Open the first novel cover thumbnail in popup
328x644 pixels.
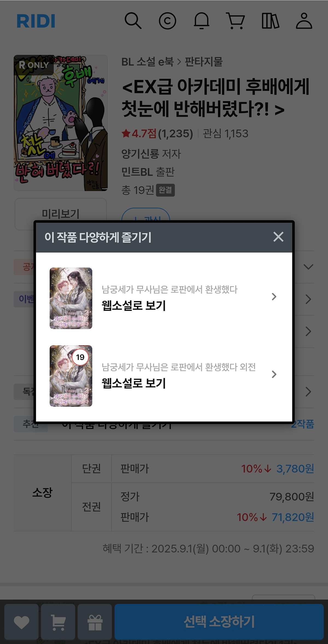click(71, 298)
